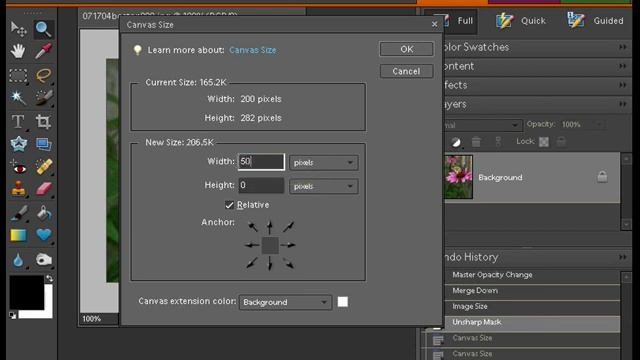The height and width of the screenshot is (360, 640).
Task: Select the Clone Stamp tool
Action: click(18, 189)
